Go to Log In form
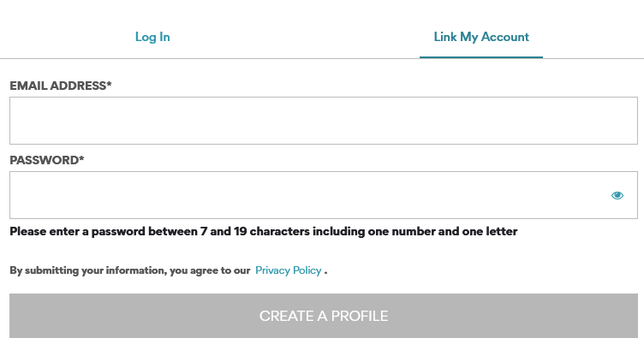The height and width of the screenshot is (344, 644). (x=152, y=37)
